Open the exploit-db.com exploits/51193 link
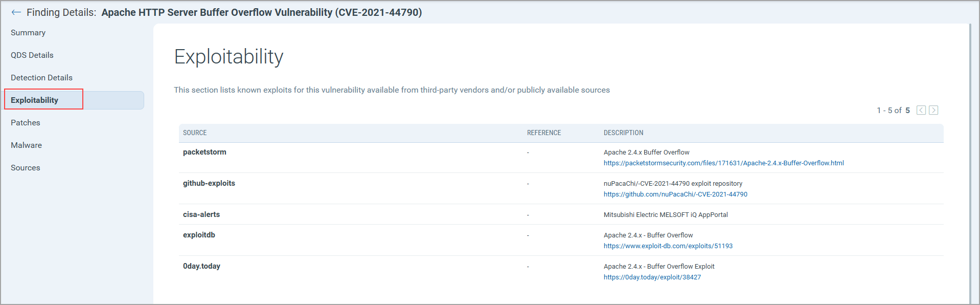 (x=668, y=246)
